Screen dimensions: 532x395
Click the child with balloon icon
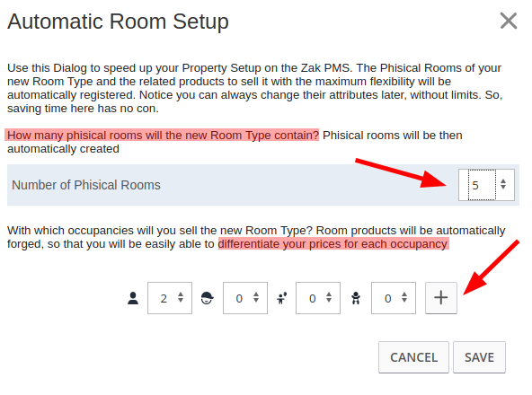coord(282,298)
